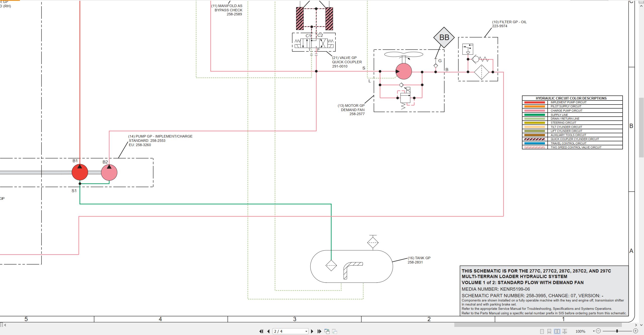This screenshot has height=335, width=644.
Task: Click the TILT CYLINDER CIRCUIT legend text
Action: (566, 127)
